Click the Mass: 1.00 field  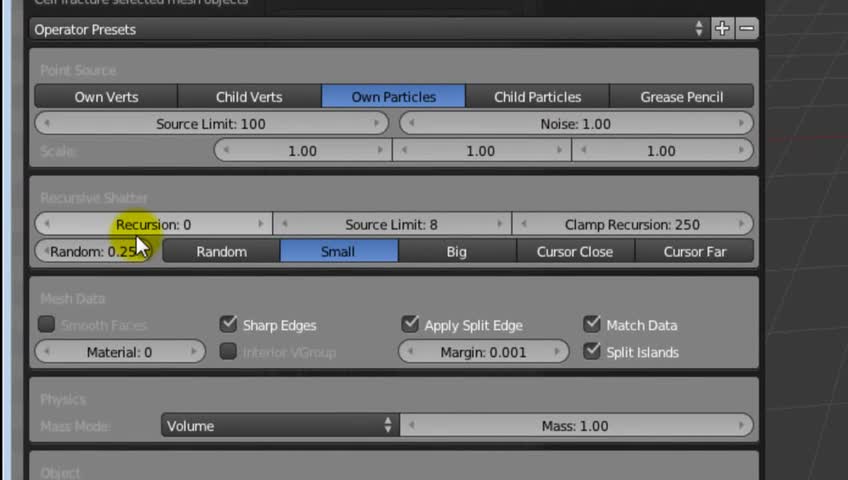tap(577, 425)
